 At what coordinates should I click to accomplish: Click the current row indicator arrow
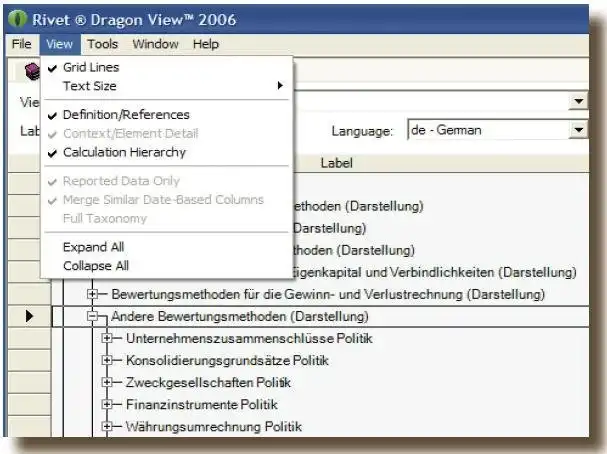tap(29, 316)
